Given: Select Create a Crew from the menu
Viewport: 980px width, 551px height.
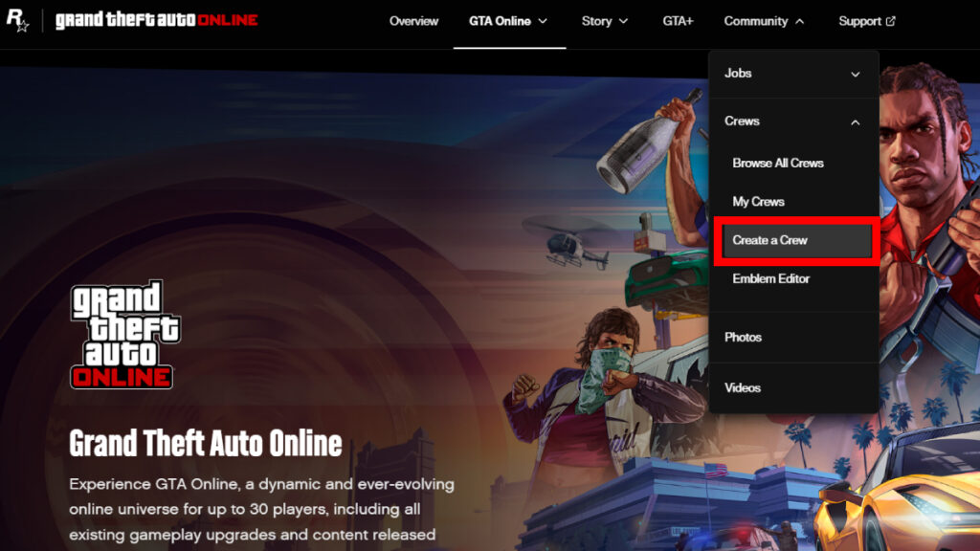Looking at the screenshot, I should (x=771, y=240).
